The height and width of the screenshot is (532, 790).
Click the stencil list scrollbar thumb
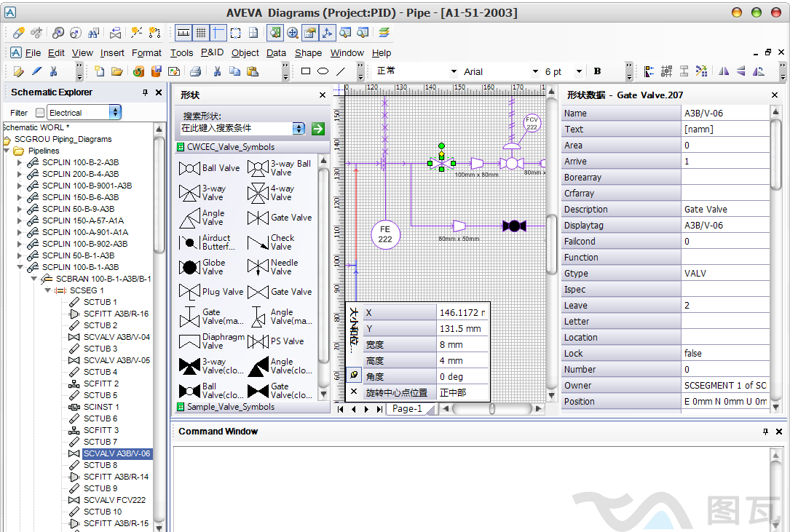pos(324,264)
